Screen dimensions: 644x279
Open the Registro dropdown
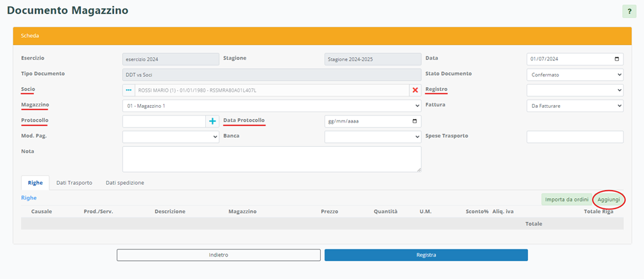coord(575,90)
